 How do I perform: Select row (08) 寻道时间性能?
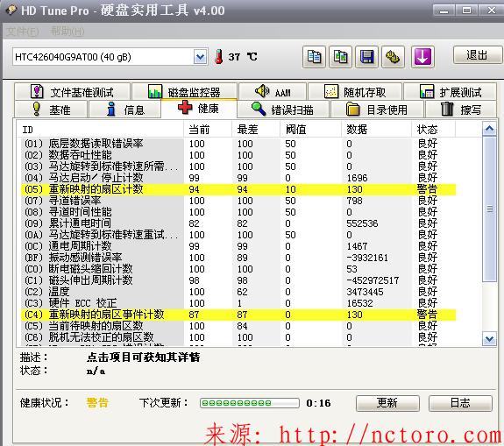click(238, 212)
